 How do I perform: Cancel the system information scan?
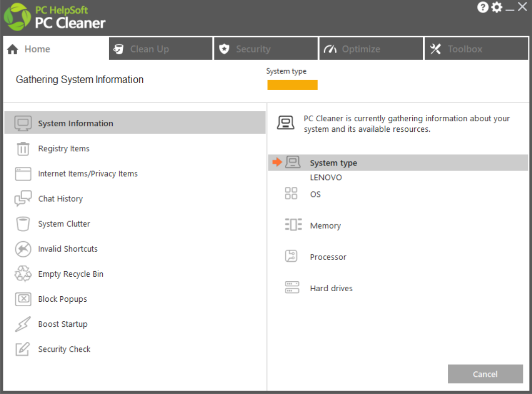[485, 374]
